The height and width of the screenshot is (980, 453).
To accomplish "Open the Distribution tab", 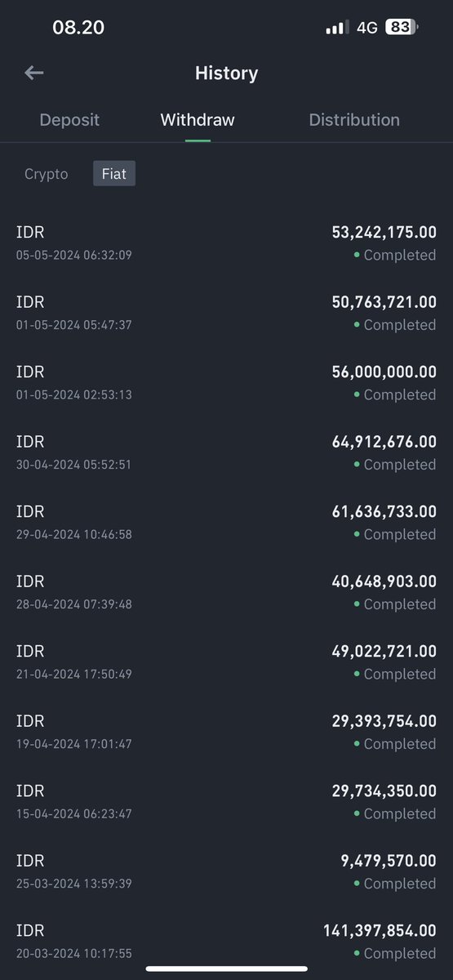I will 354,120.
